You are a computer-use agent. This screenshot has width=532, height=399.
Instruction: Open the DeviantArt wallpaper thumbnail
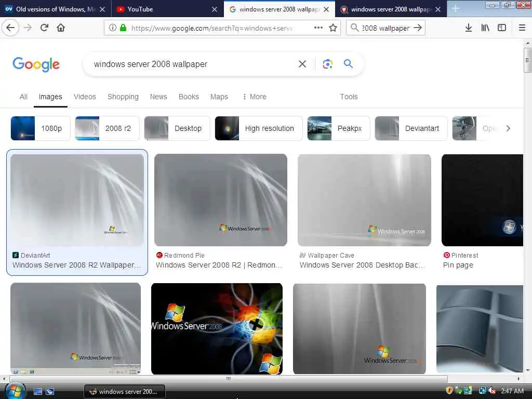click(77, 200)
